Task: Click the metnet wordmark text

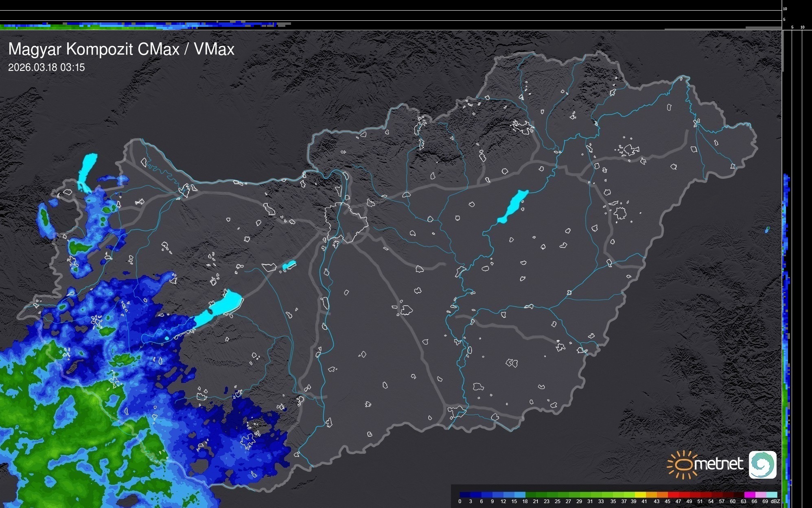Action: point(718,464)
